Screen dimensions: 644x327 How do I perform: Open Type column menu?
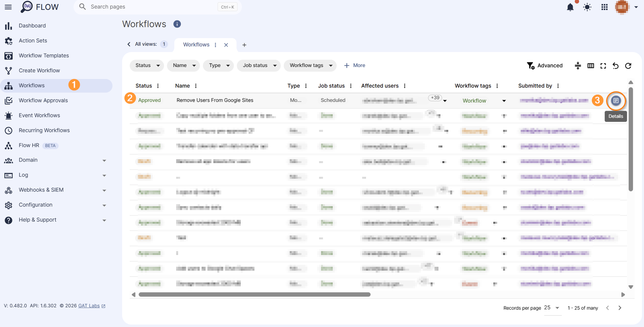(x=306, y=86)
